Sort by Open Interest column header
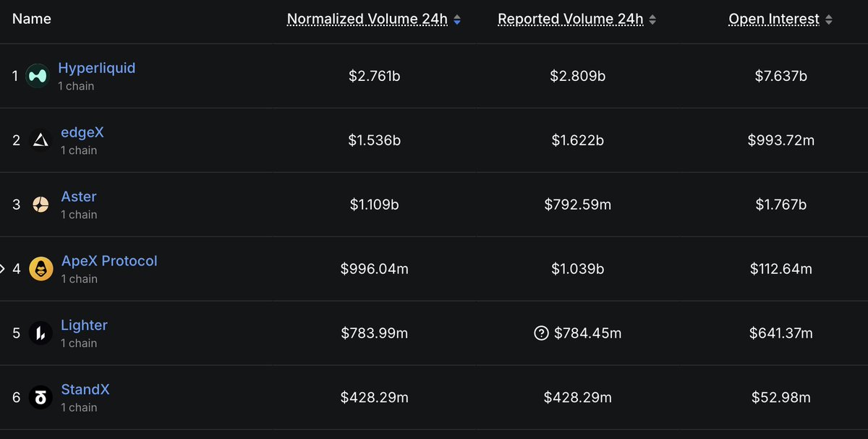 [x=775, y=20]
